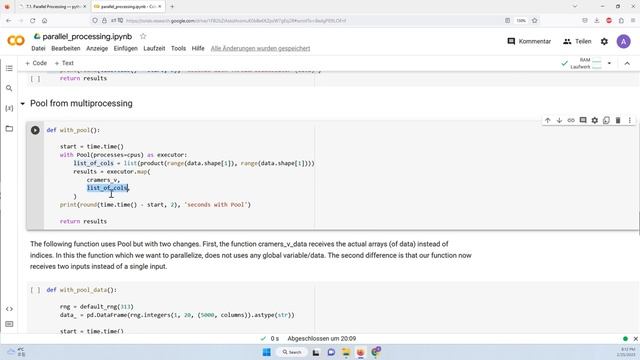The width and height of the screenshot is (640, 360).
Task: Add a new Text cell
Action: pyautogui.click(x=64, y=63)
